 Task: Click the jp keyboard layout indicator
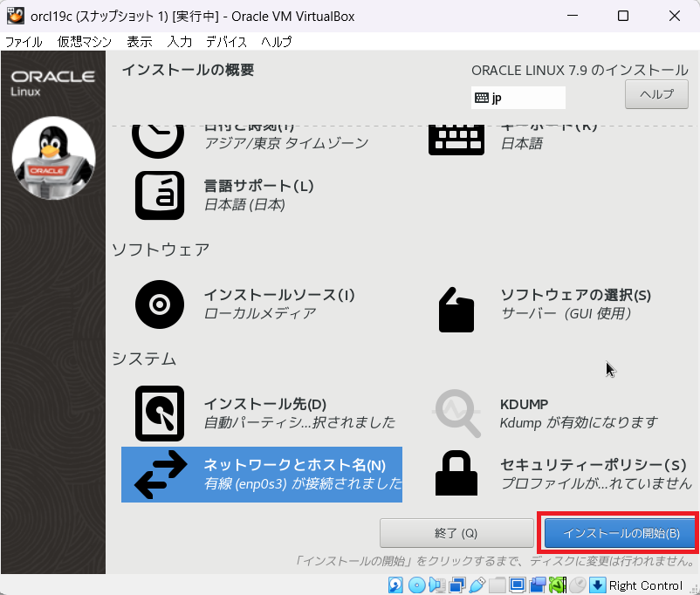[518, 98]
